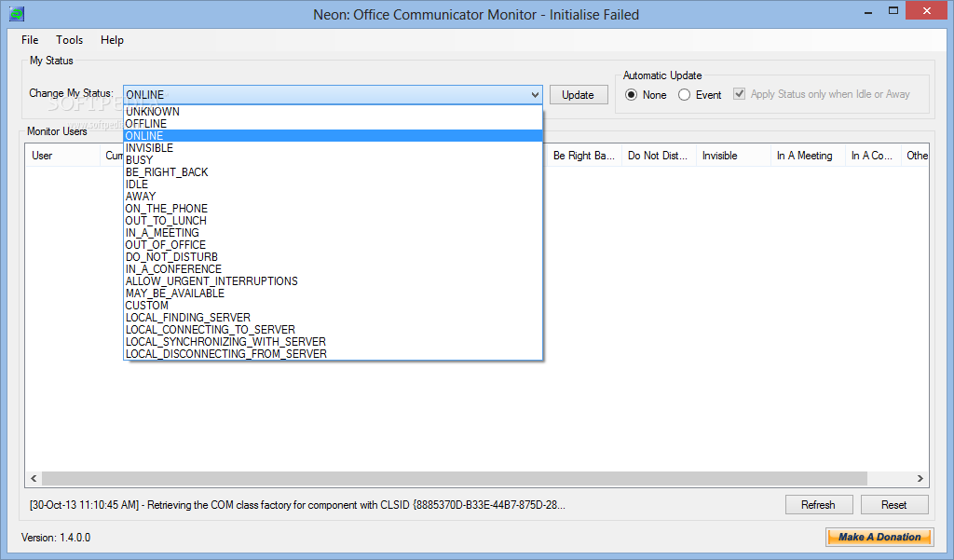
Task: Select LOCAL_CONNECTING_TO_SERVER status option
Action: [333, 330]
